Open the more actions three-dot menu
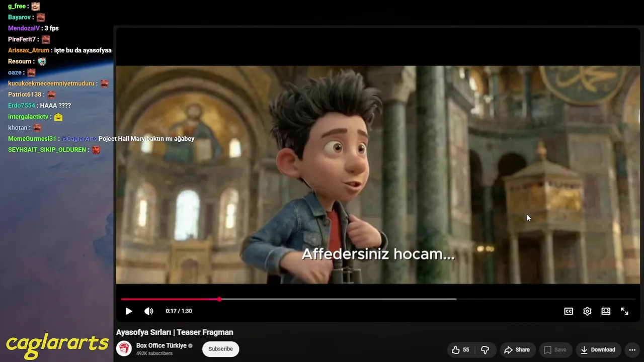644x362 pixels. tap(632, 350)
